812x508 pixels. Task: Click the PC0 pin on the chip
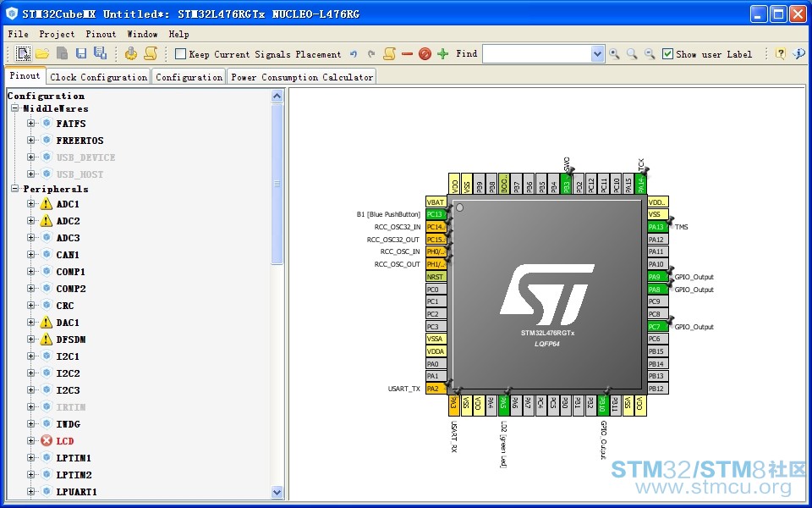(436, 290)
